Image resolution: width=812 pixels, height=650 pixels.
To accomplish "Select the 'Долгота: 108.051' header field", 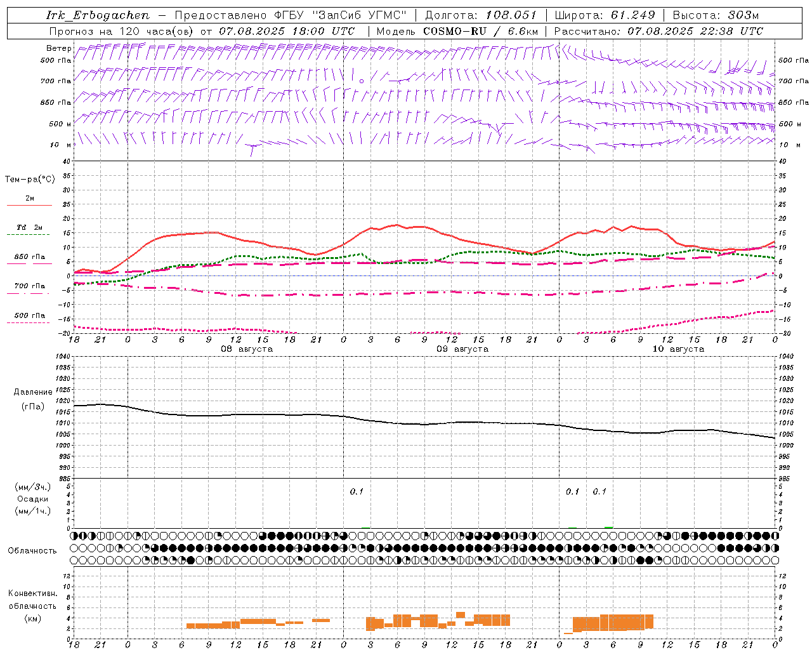I will pos(481,15).
